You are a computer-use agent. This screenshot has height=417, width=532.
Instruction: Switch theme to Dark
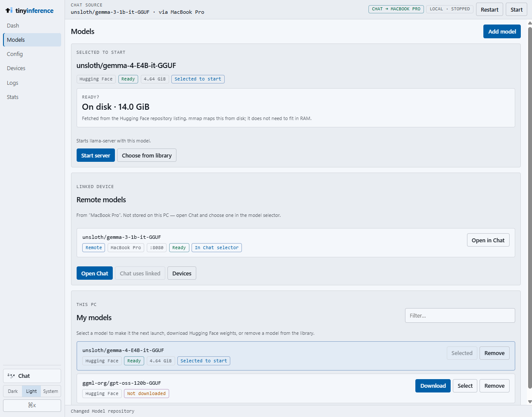(13, 391)
